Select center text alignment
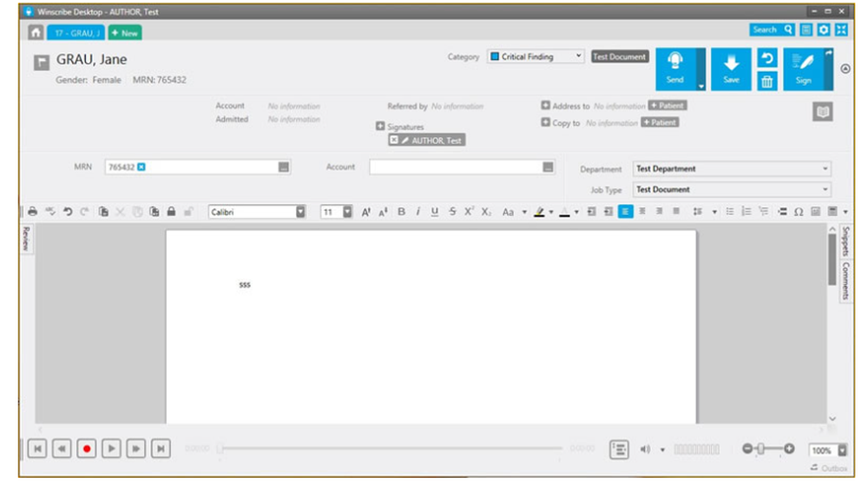This screenshot has width=868, height=504. [642, 212]
